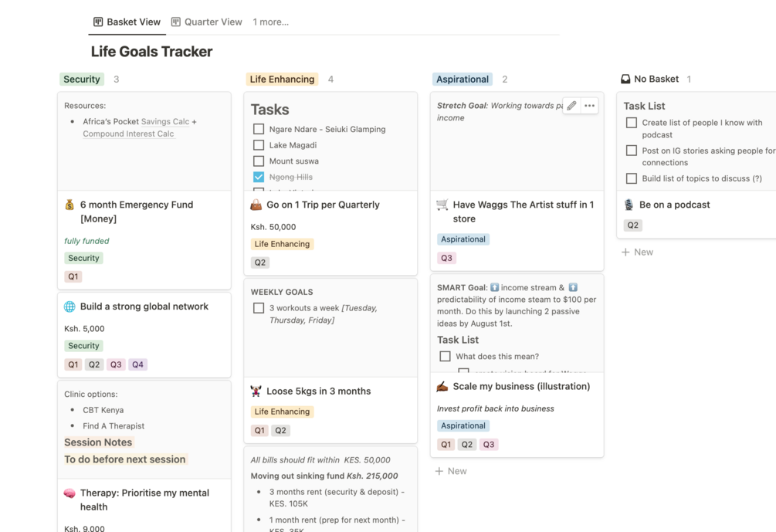Viewport: 776px width, 532px height.
Task: Expand the '1 more...' views dropdown
Action: (270, 22)
